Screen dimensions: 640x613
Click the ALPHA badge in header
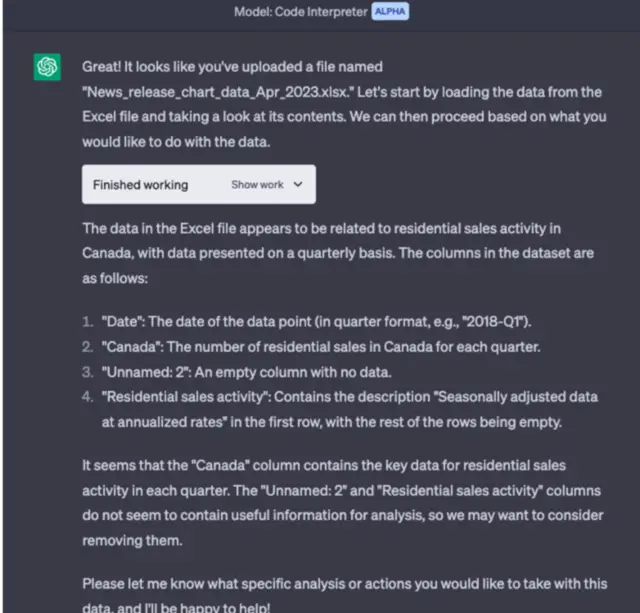(390, 12)
